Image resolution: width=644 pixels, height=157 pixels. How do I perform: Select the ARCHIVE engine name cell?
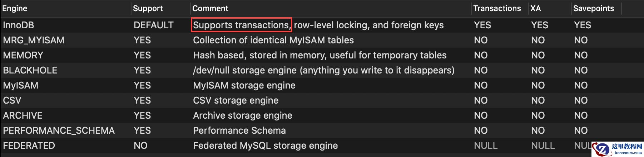pos(23,115)
